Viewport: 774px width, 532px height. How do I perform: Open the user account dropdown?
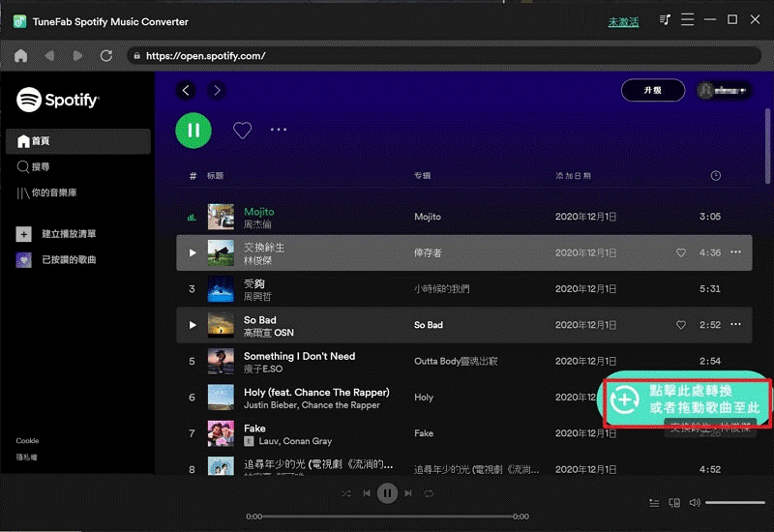724,90
